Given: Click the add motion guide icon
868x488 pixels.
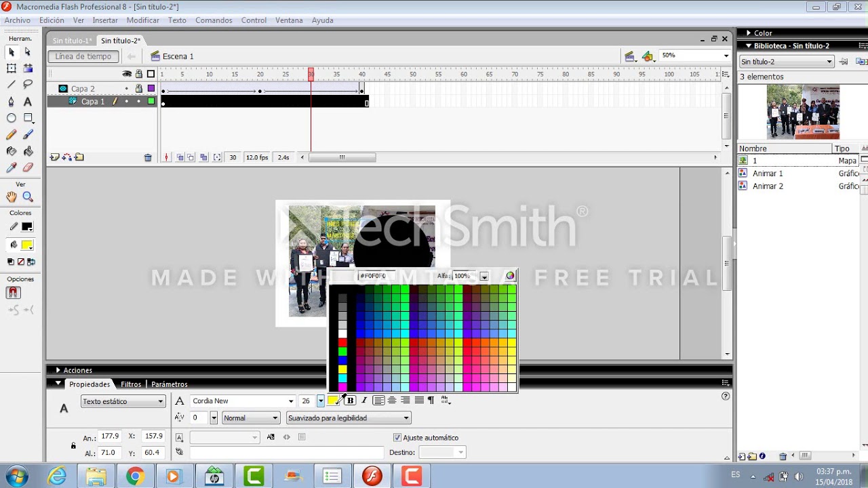Looking at the screenshot, I should [x=66, y=157].
